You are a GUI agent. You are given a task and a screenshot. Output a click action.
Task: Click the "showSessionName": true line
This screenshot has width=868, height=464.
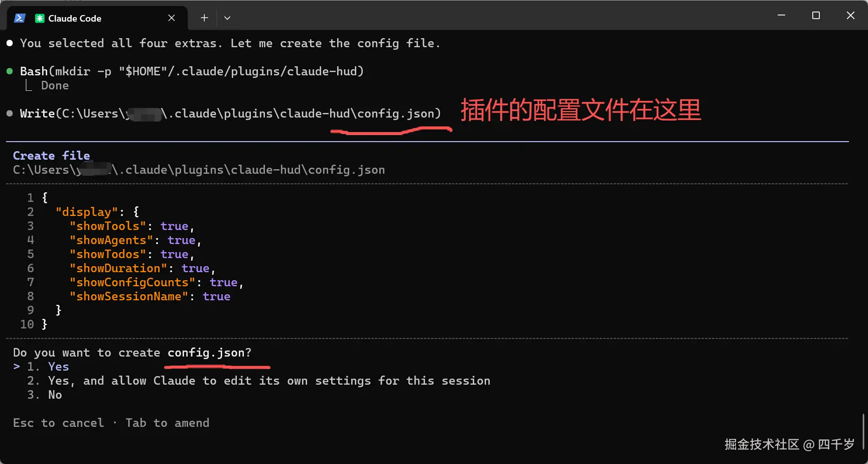click(x=150, y=296)
